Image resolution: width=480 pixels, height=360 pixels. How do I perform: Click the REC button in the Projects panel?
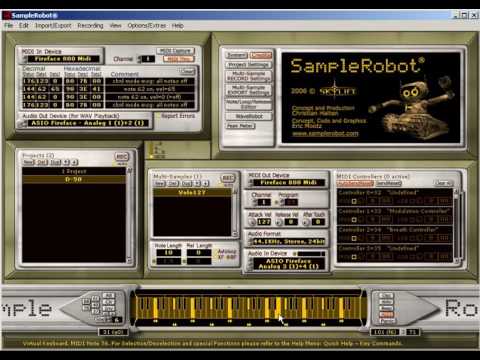121,157
